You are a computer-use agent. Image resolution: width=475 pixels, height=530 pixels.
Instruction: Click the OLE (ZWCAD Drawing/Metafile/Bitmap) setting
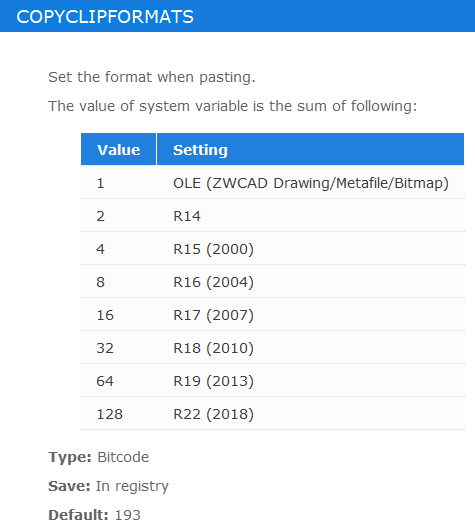(311, 183)
